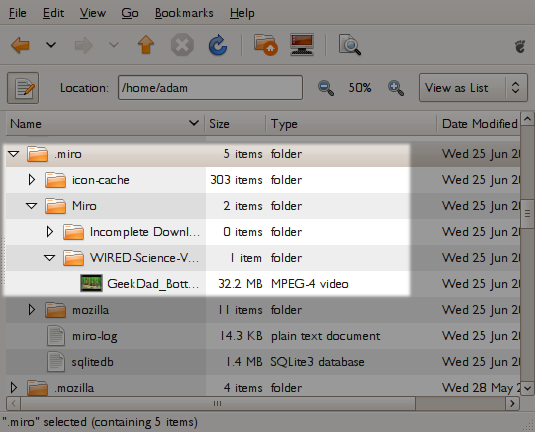Open the parent folder with Up arrow
Viewport: 535px width, 432px height.
(146, 45)
